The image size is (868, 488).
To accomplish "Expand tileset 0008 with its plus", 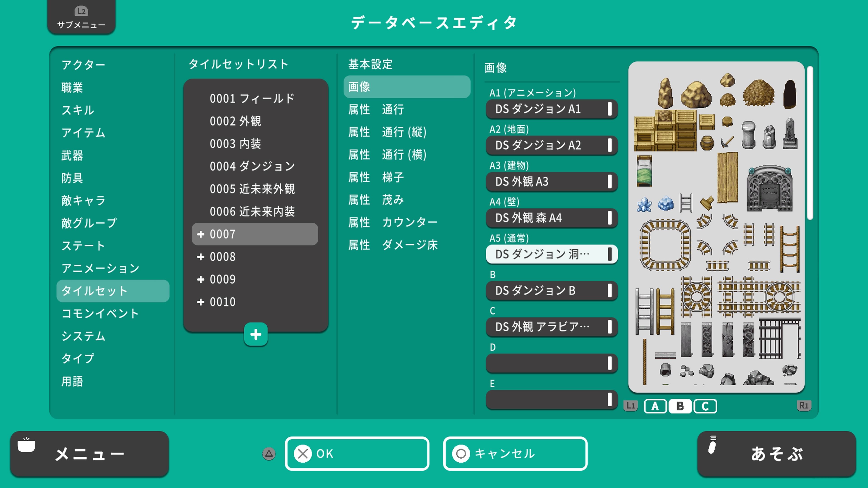I will [201, 257].
